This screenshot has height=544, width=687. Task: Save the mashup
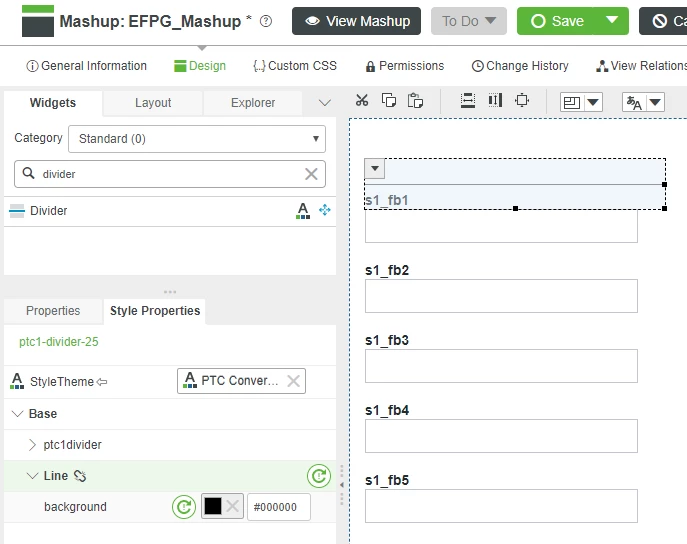[x=555, y=21]
